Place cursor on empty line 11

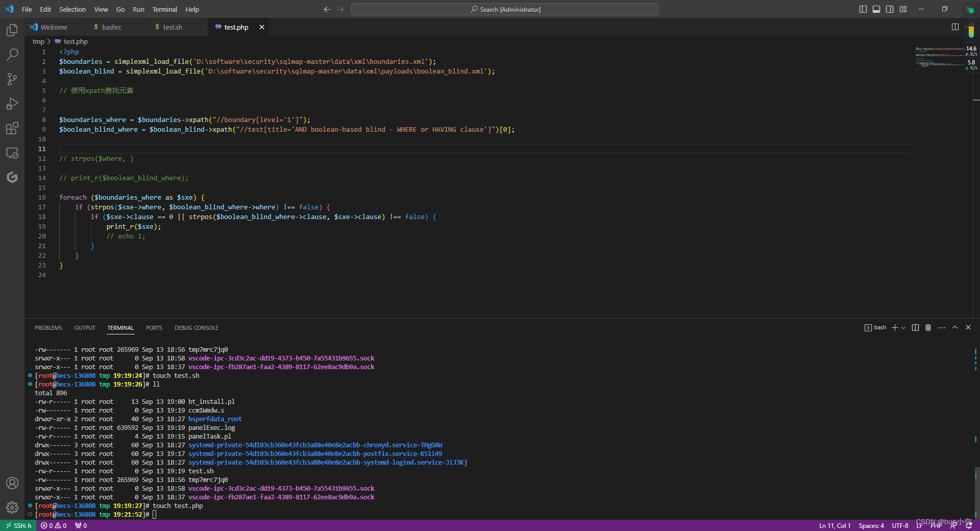[x=485, y=149]
